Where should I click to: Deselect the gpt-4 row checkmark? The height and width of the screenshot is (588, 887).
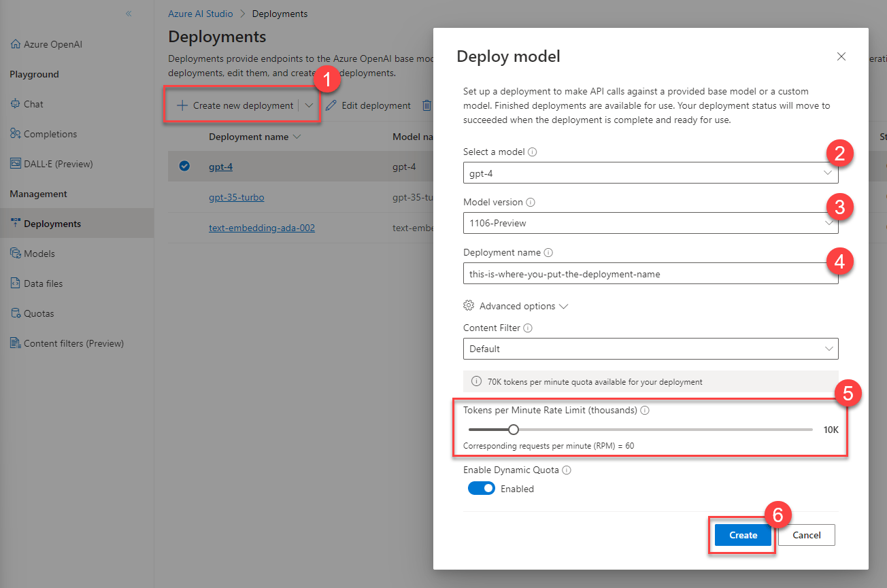tap(182, 166)
